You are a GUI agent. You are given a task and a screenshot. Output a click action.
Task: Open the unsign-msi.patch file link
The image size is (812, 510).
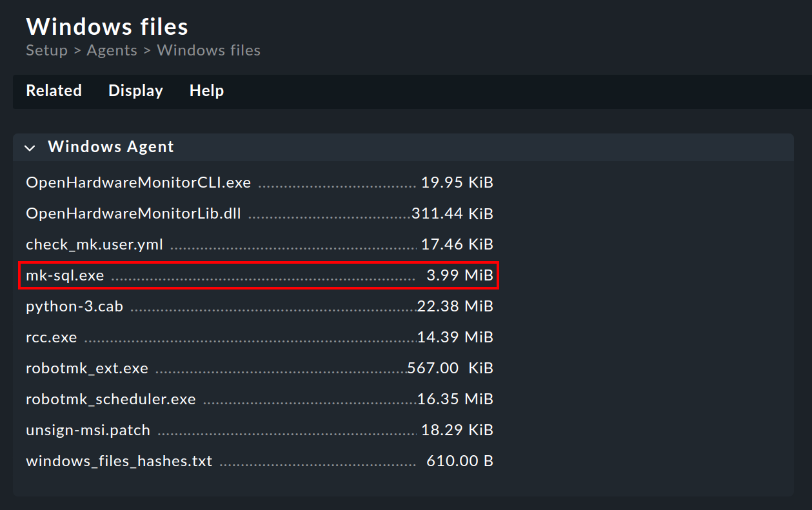click(88, 430)
